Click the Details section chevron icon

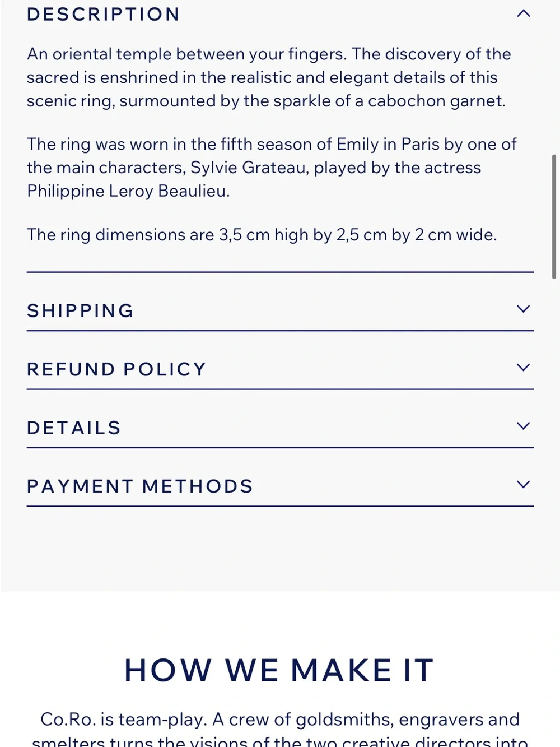[523, 426]
